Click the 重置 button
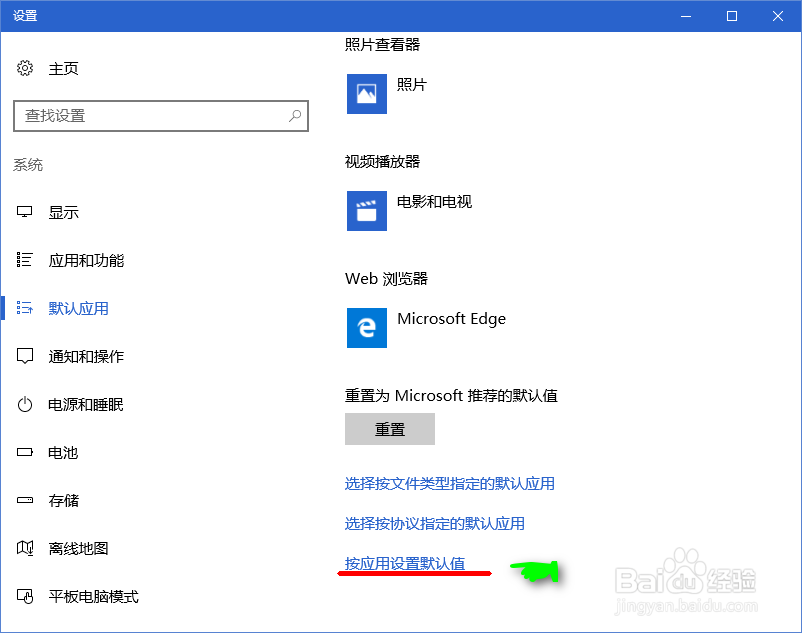 (x=390, y=429)
